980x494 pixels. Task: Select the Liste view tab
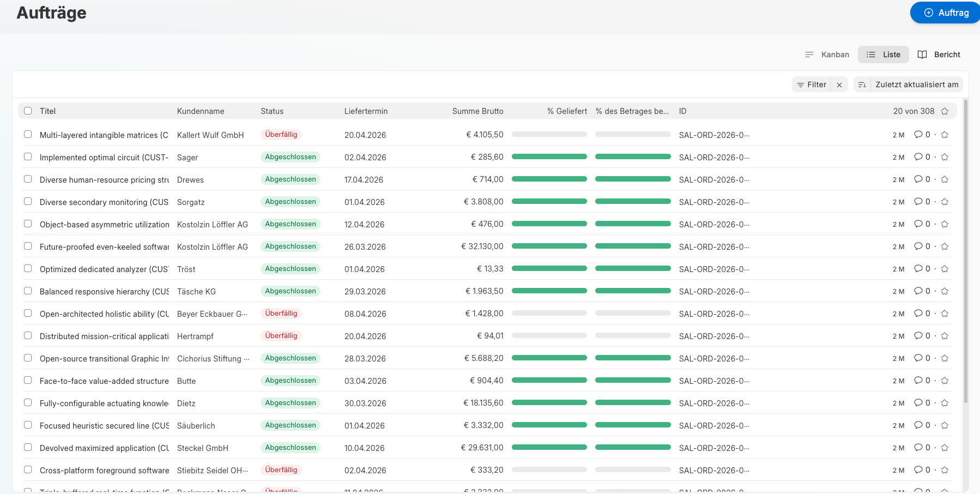tap(884, 55)
